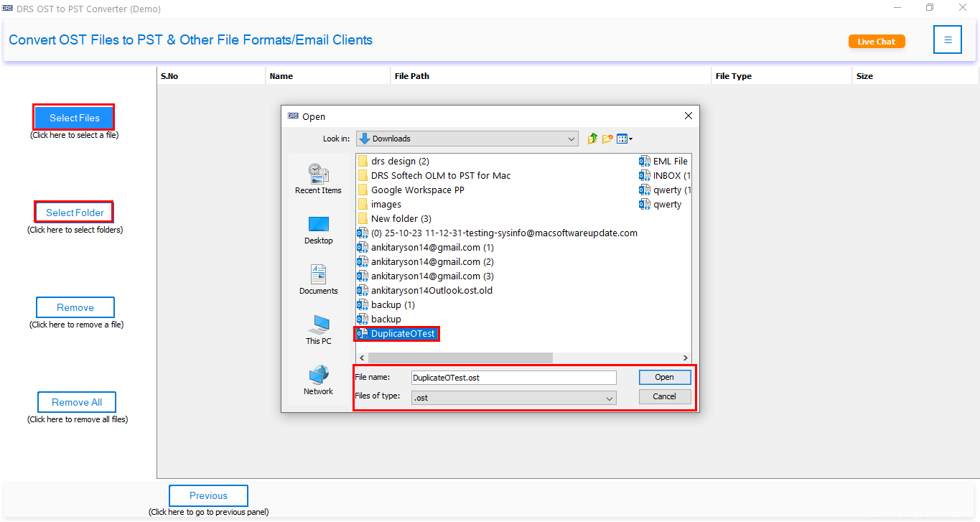Click the File name input field
This screenshot has height=522, width=980.
[x=513, y=378]
